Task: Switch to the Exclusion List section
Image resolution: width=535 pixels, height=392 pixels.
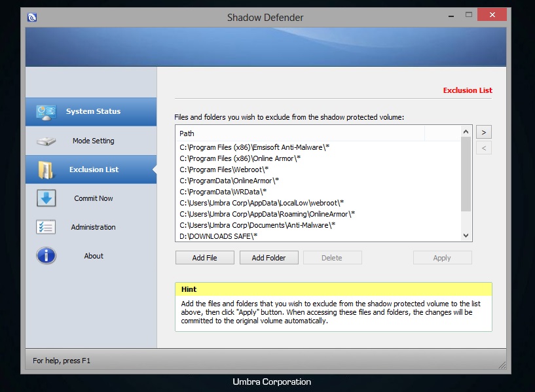Action: pos(91,169)
